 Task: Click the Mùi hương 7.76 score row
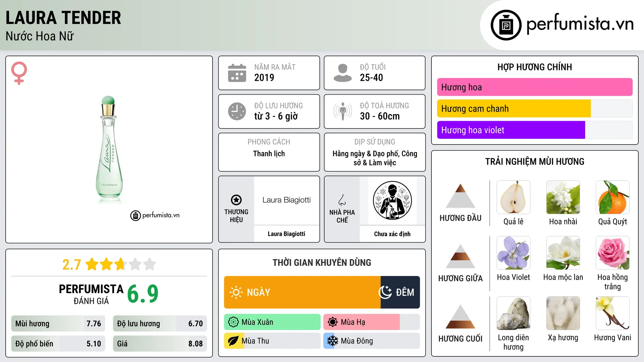tap(58, 324)
